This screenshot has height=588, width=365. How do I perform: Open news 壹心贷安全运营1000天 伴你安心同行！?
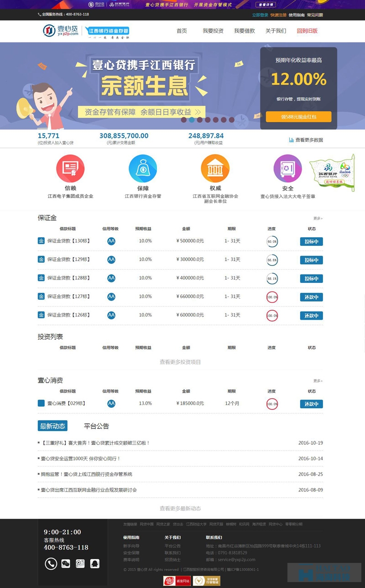(81, 459)
